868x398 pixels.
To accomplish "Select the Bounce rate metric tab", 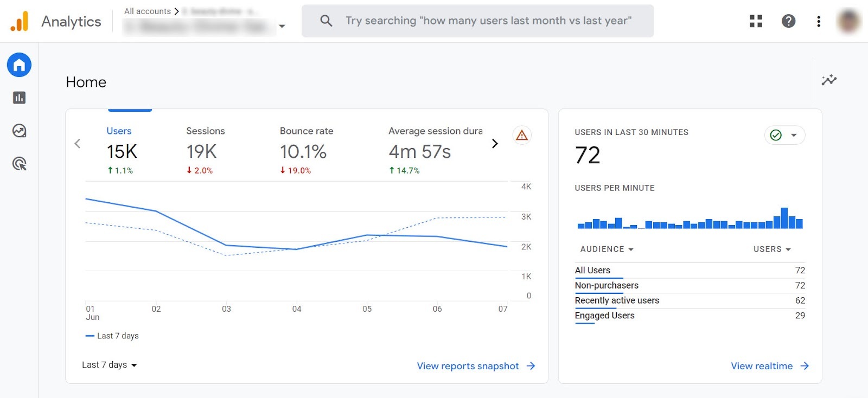I will (x=306, y=150).
